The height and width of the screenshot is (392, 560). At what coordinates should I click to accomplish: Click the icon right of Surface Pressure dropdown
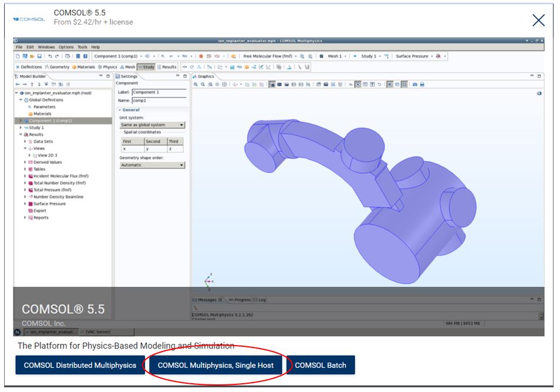pos(438,56)
